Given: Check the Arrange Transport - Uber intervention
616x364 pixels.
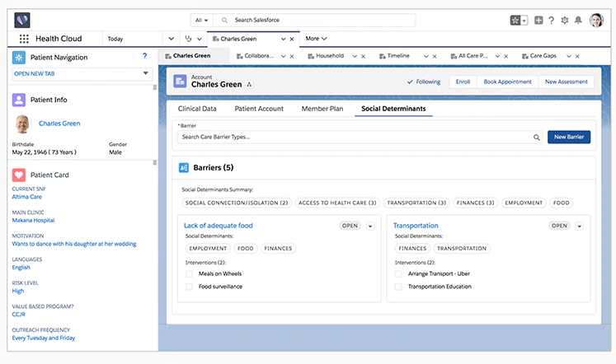Looking at the screenshot, I should pyautogui.click(x=398, y=273).
